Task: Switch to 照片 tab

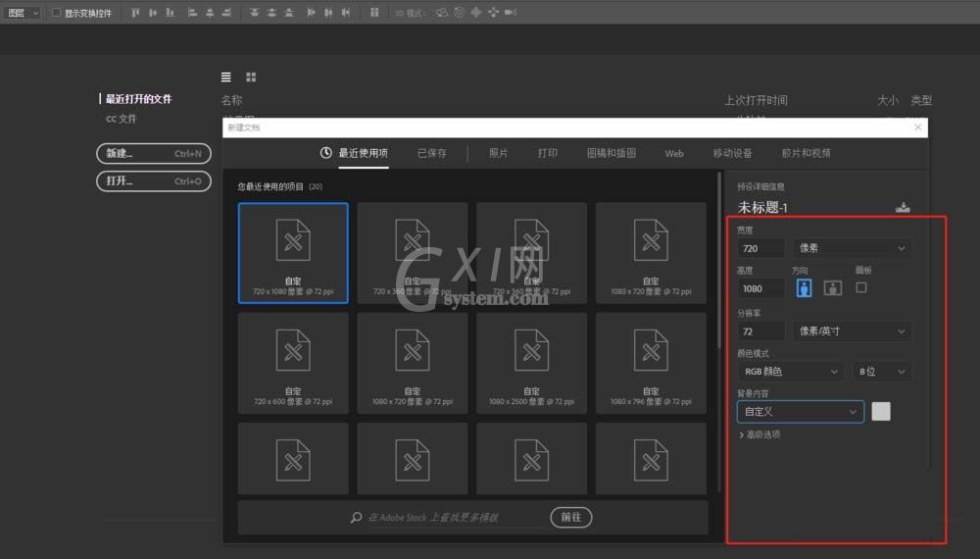Action: [x=498, y=153]
